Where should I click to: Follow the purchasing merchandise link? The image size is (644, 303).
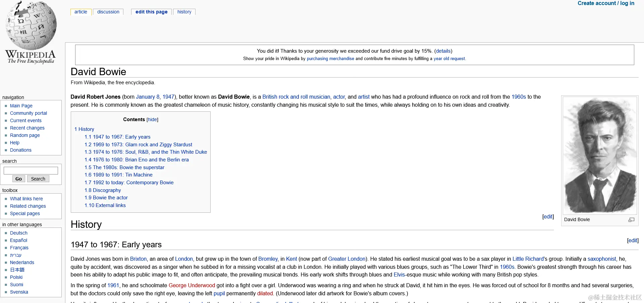point(330,59)
